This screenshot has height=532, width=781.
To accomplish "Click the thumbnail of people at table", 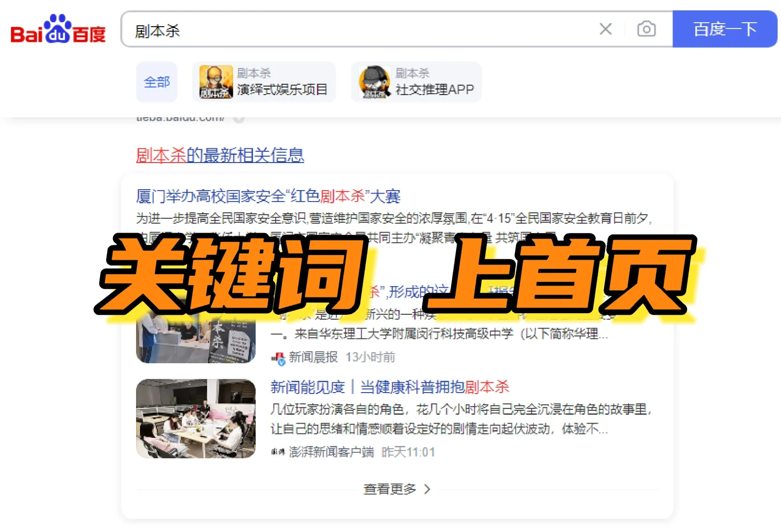I will [x=196, y=419].
